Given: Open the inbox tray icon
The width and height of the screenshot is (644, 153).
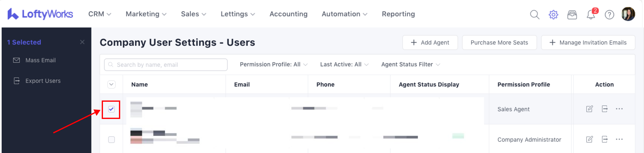Looking at the screenshot, I should click(x=572, y=15).
